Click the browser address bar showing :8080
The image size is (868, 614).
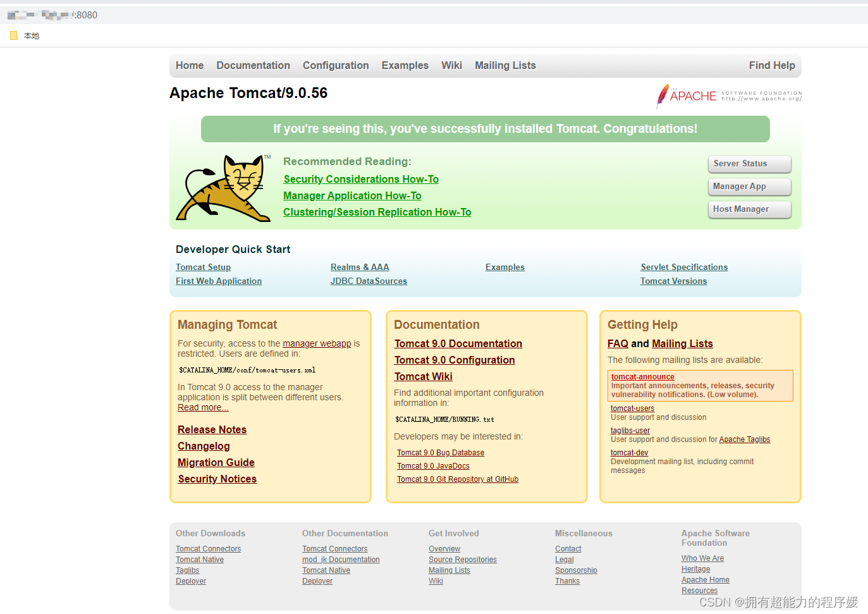coord(434,15)
